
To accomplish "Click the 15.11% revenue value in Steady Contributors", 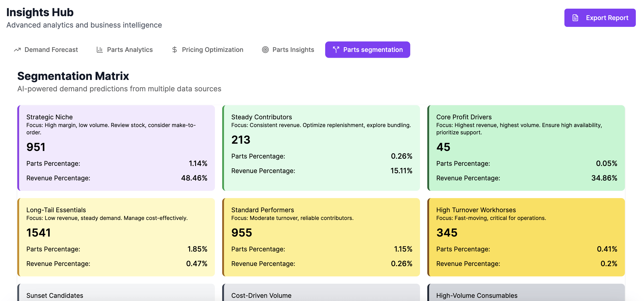I will (x=401, y=171).
